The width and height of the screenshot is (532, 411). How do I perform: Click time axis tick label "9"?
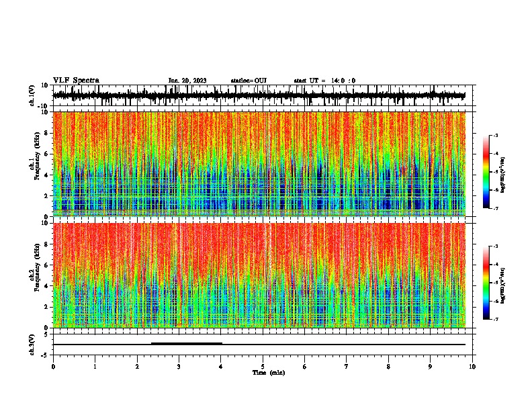(x=430, y=367)
